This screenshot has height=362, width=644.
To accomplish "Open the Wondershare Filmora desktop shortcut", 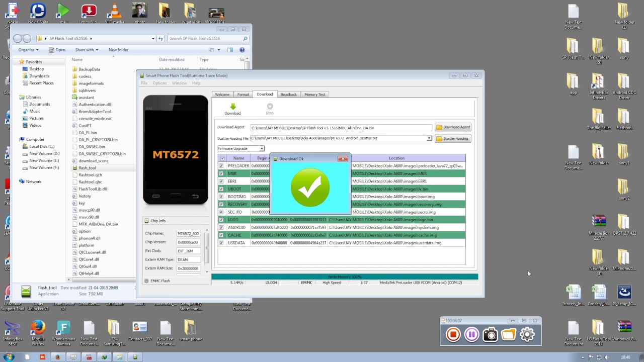I will (63, 332).
